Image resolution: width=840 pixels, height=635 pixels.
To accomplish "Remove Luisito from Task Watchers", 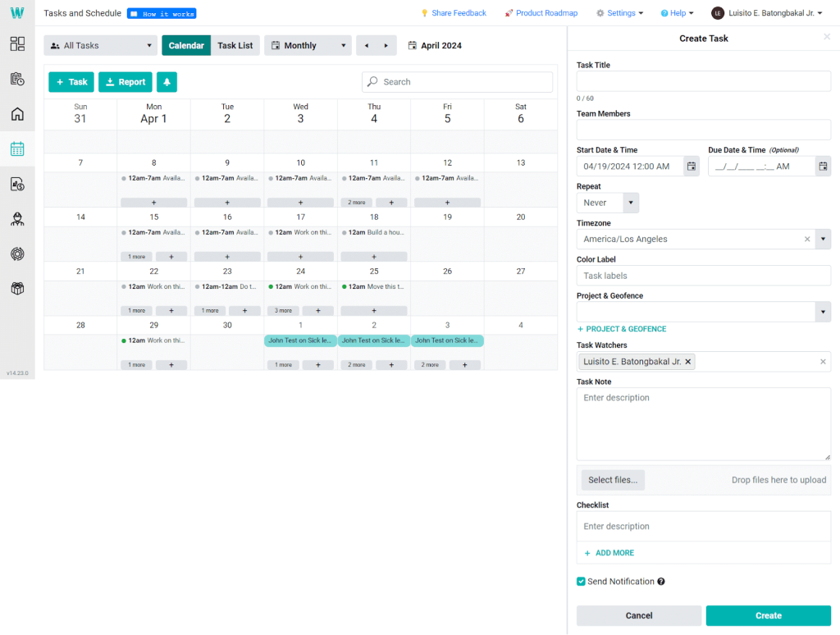I will click(688, 362).
